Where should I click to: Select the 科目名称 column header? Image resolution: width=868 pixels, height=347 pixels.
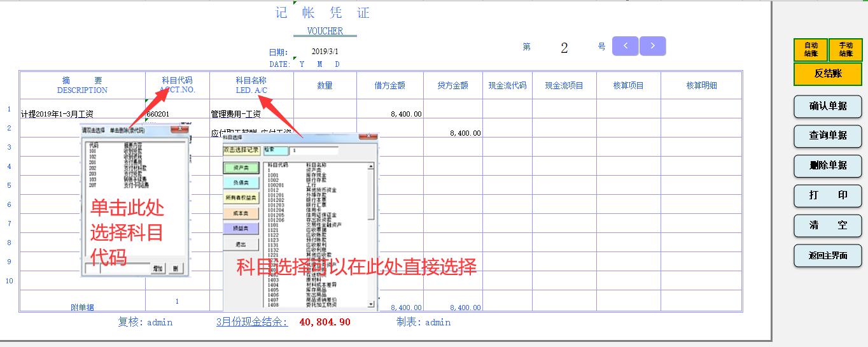pyautogui.click(x=251, y=85)
